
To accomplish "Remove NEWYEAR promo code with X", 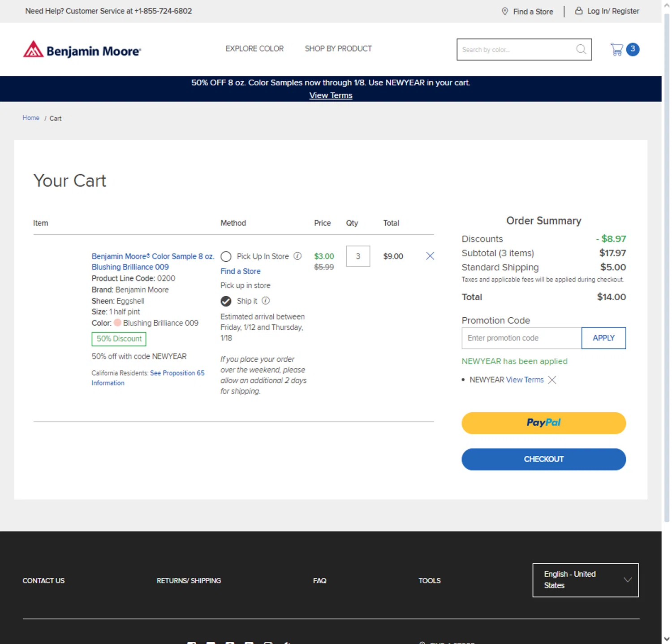I will pos(552,380).
